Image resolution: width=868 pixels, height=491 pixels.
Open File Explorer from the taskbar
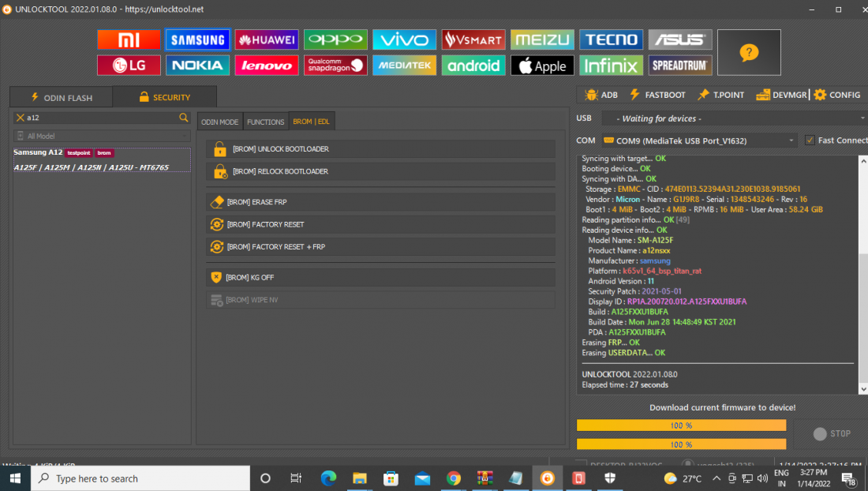[359, 478]
